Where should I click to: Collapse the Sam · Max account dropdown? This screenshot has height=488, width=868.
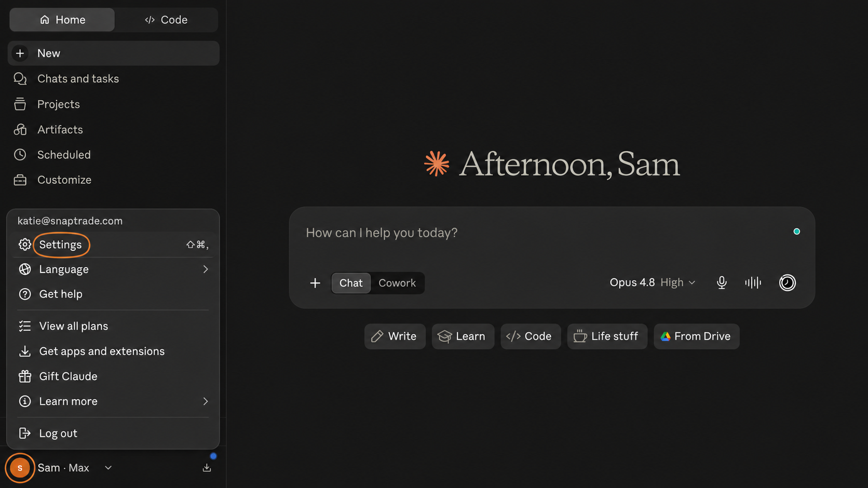coord(108,468)
